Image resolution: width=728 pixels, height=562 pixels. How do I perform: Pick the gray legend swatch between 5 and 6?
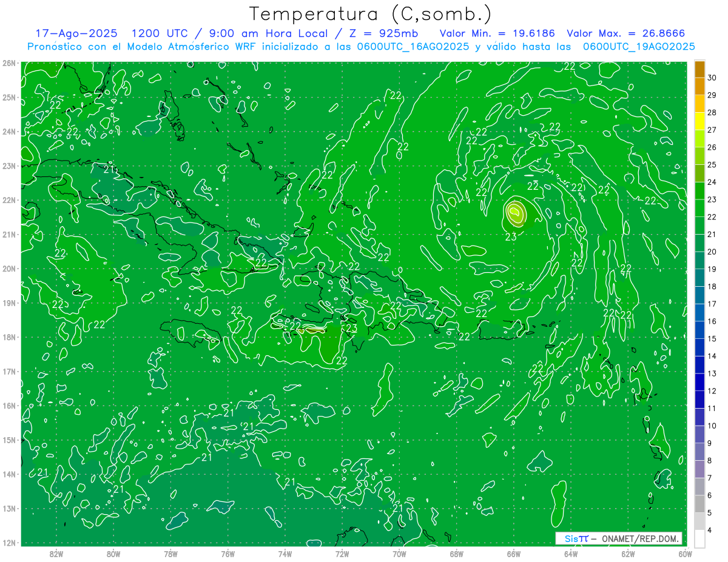pyautogui.click(x=699, y=504)
